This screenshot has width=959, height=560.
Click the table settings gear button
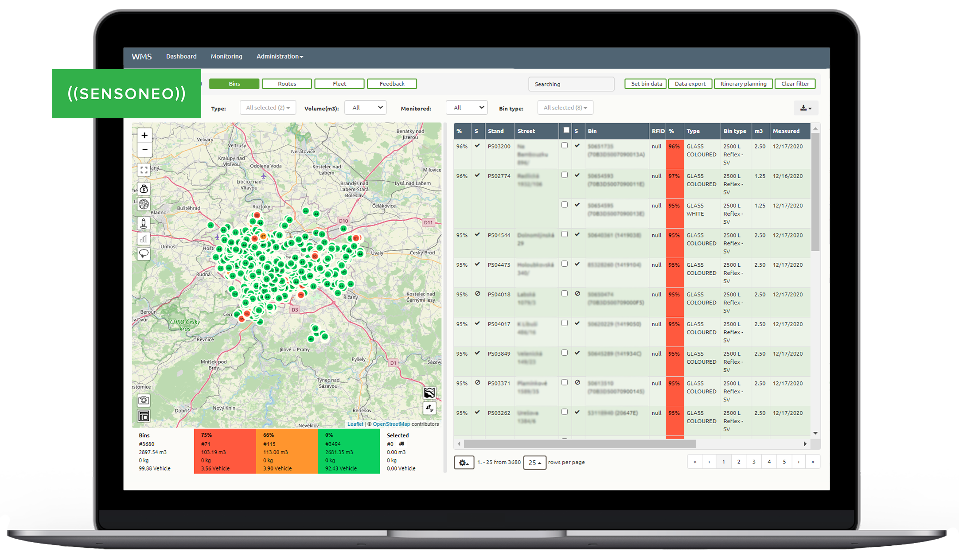pyautogui.click(x=464, y=463)
